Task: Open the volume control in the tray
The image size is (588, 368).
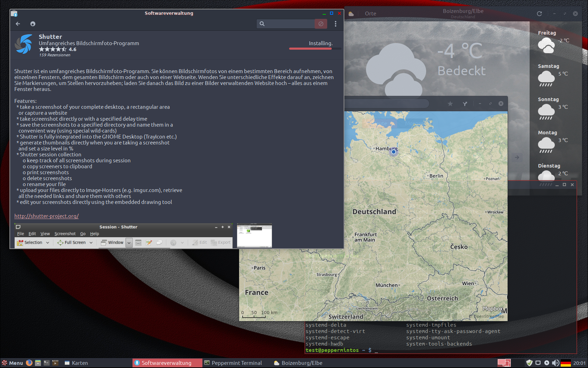Action: [x=555, y=363]
